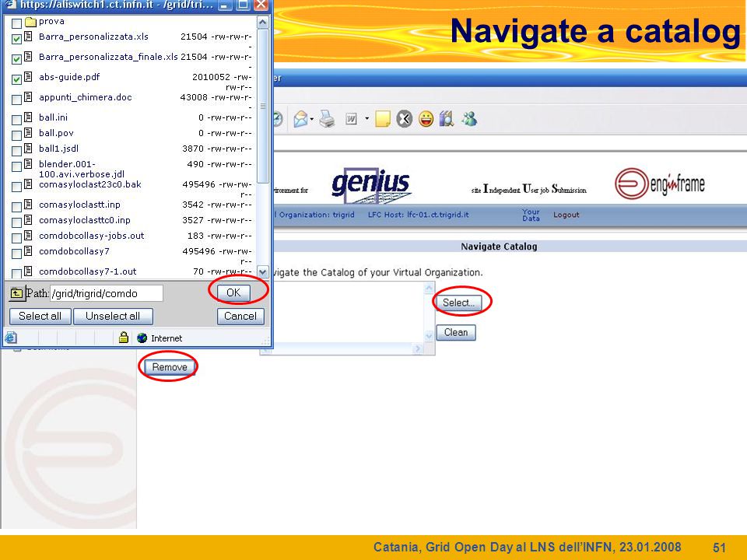
Task: Click the Unselect all button
Action: (x=113, y=317)
